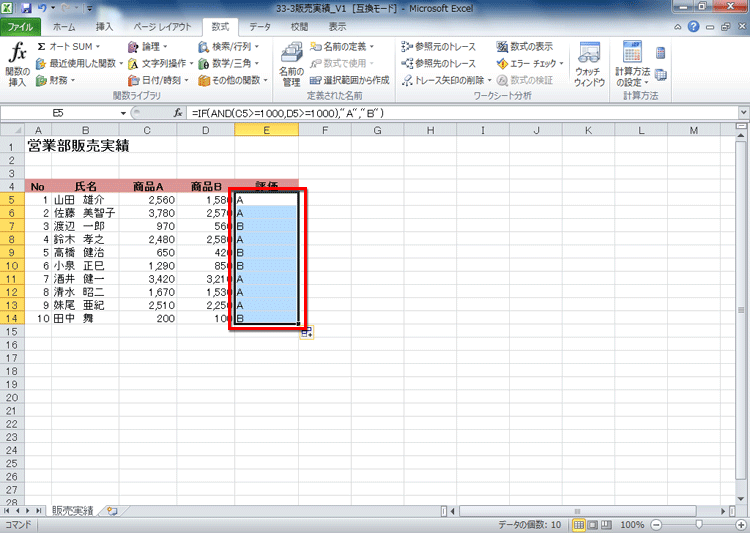Open the Customize Quick Access Toolbar dropdown

[x=89, y=8]
